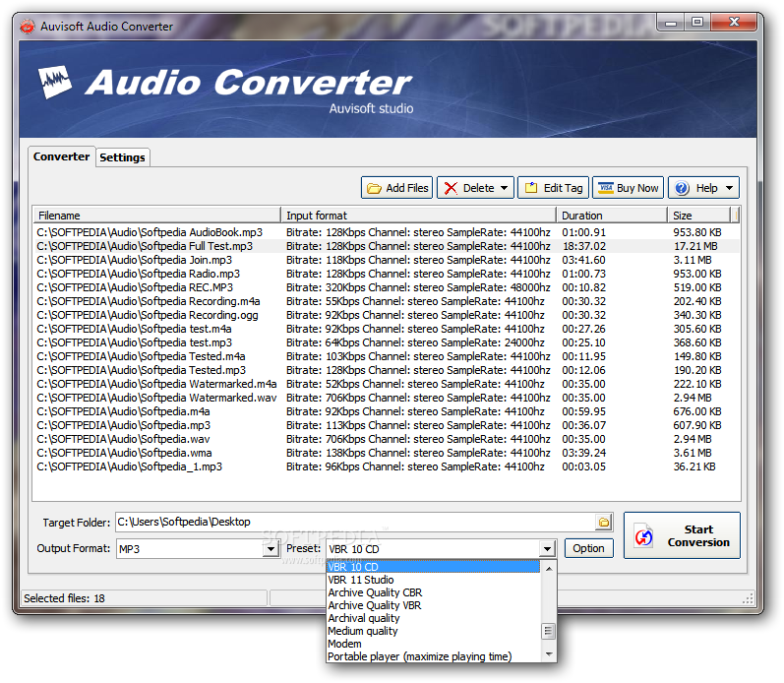This screenshot has height=683, width=784.
Task: Click the Delete button label
Action: coord(478,188)
